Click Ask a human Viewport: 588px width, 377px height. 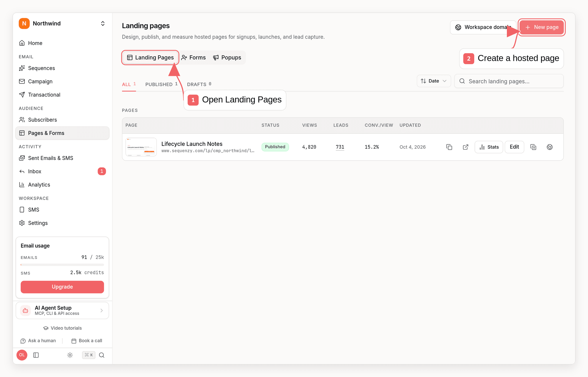[x=38, y=341]
